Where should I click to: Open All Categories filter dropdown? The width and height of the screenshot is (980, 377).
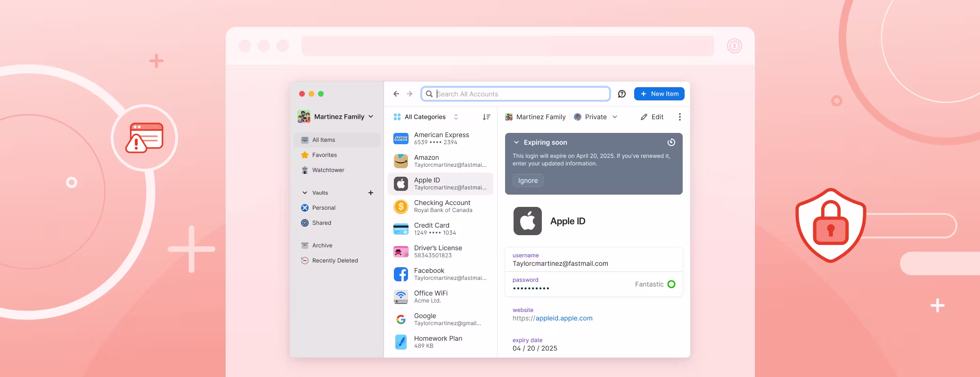pyautogui.click(x=426, y=117)
